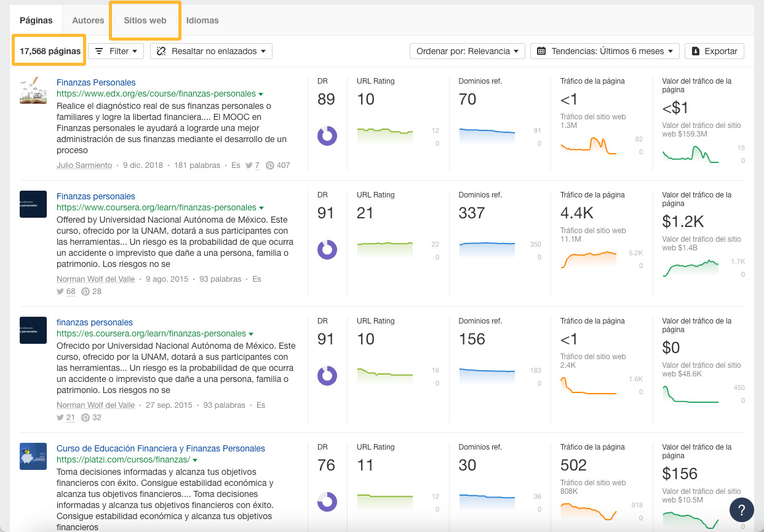
Task: Open the help question-mark icon
Action: coord(741,510)
